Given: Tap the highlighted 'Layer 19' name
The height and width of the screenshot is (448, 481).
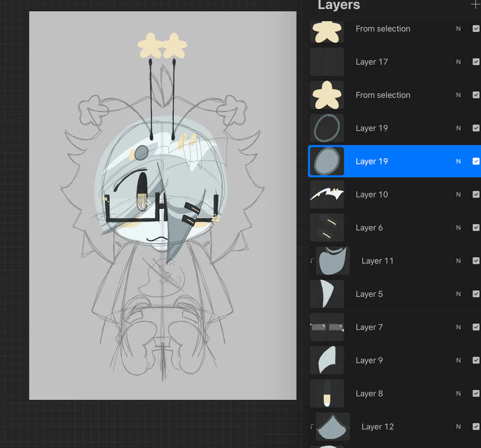Looking at the screenshot, I should tap(372, 161).
